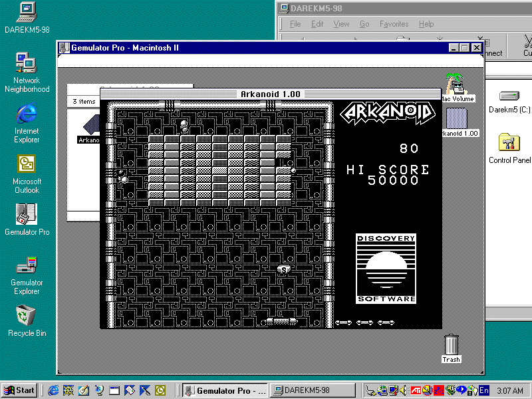Click the ATI icon in the system tray
Viewport: 532px width, 399px height.
416,390
